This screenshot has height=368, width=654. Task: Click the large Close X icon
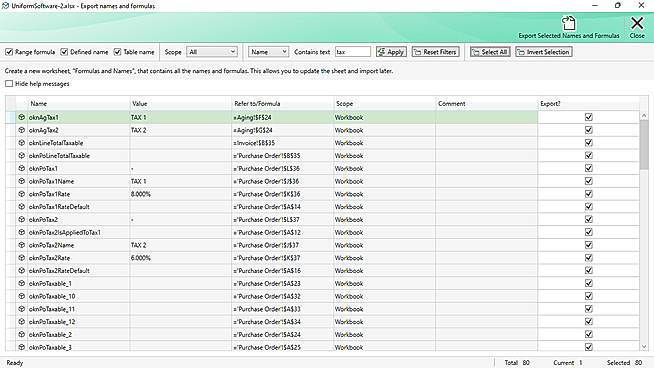[637, 23]
